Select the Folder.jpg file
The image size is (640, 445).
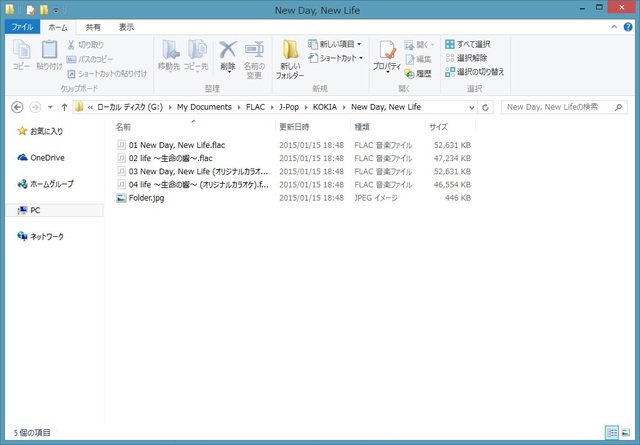146,198
